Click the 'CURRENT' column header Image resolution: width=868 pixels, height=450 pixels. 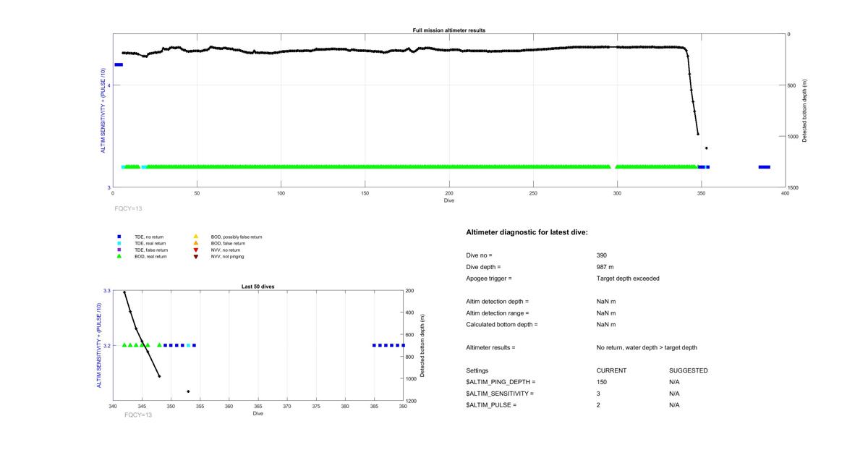tap(611, 371)
